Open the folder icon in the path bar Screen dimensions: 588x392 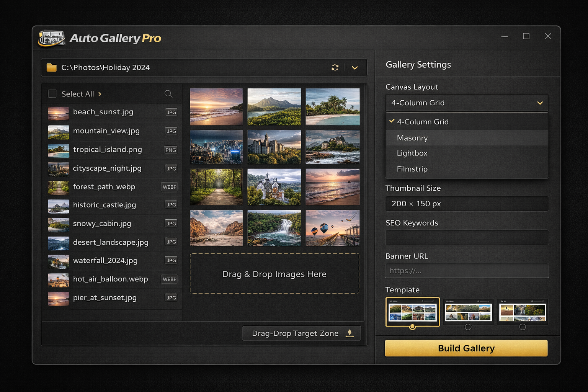click(51, 67)
